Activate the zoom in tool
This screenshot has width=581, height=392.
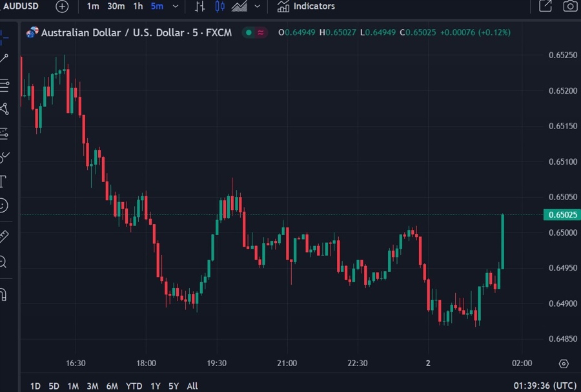pyautogui.click(x=3, y=262)
